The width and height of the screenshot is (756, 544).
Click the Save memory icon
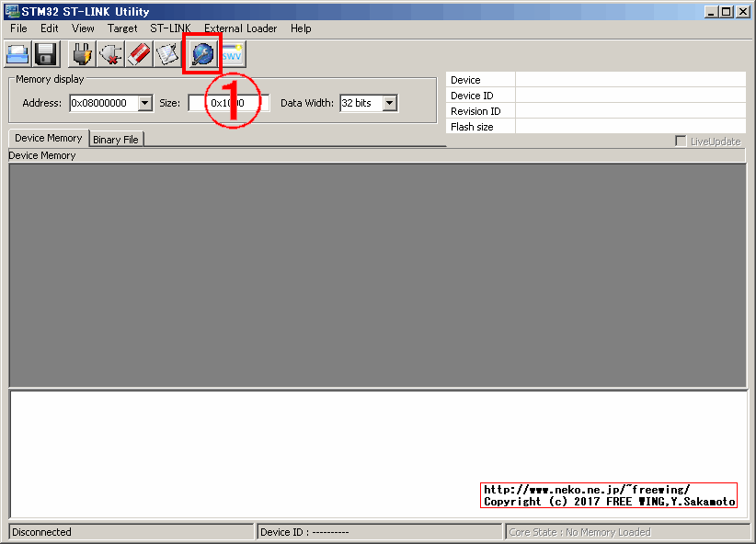44,53
